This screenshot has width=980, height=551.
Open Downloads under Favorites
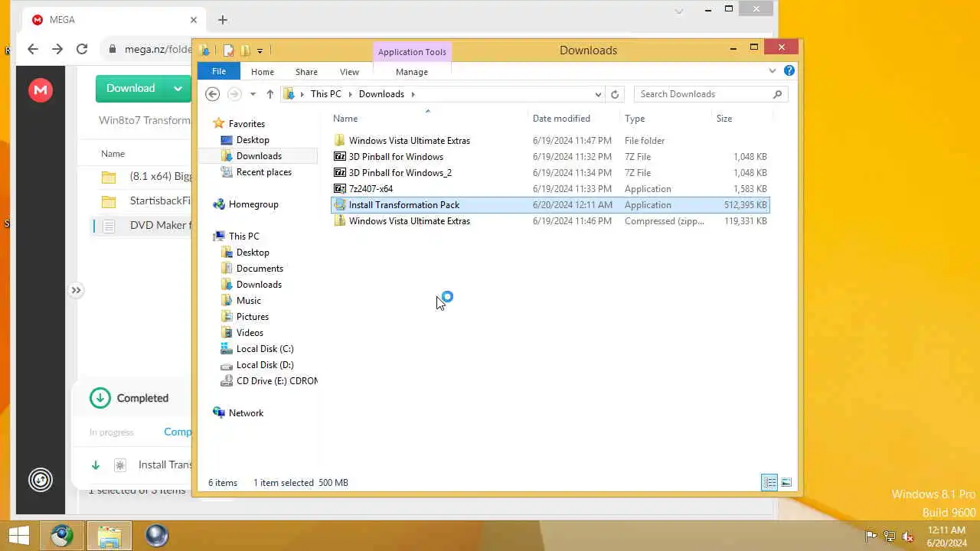coord(251,156)
